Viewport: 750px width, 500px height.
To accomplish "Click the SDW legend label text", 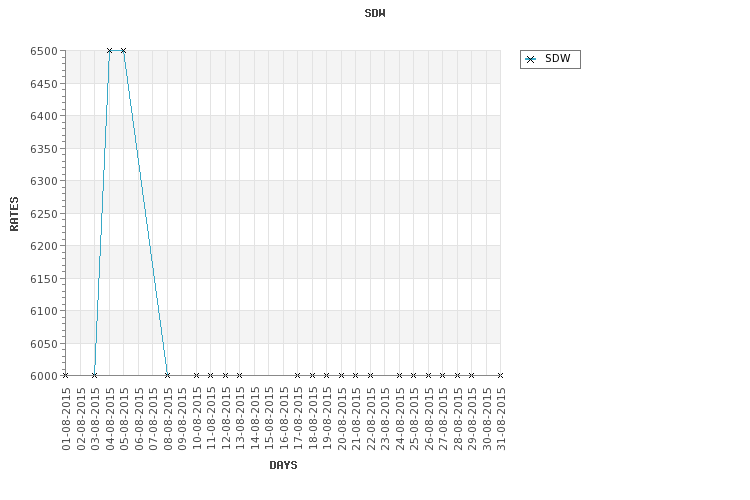I will click(558, 59).
